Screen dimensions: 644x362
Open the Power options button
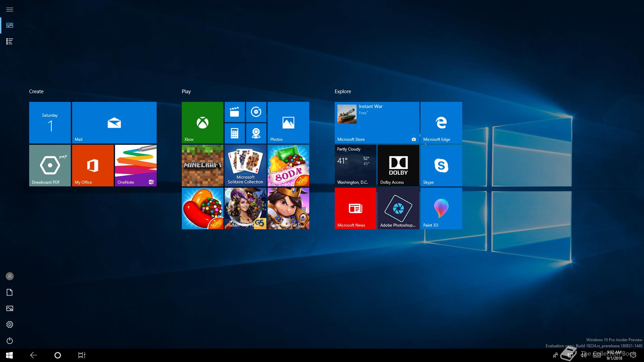(10, 341)
